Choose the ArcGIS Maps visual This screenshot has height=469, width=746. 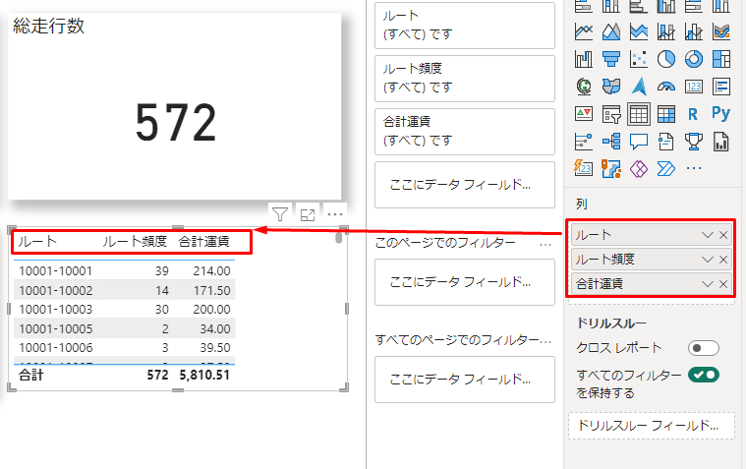tap(611, 168)
